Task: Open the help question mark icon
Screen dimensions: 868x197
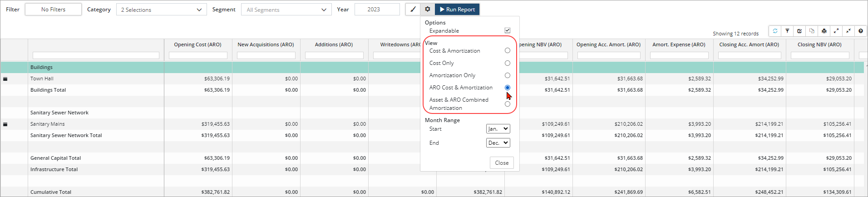Action: 861,31
